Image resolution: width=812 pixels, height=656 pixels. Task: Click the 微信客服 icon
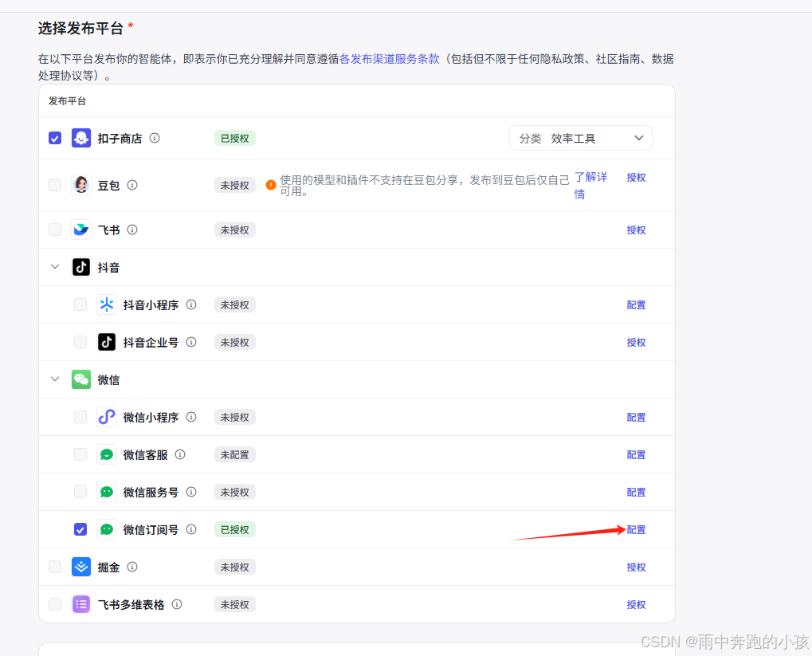(106, 454)
